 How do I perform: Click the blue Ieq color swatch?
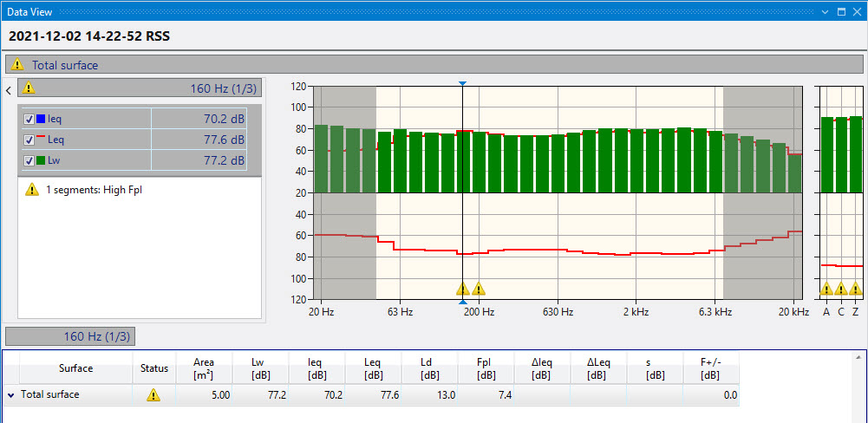point(41,119)
